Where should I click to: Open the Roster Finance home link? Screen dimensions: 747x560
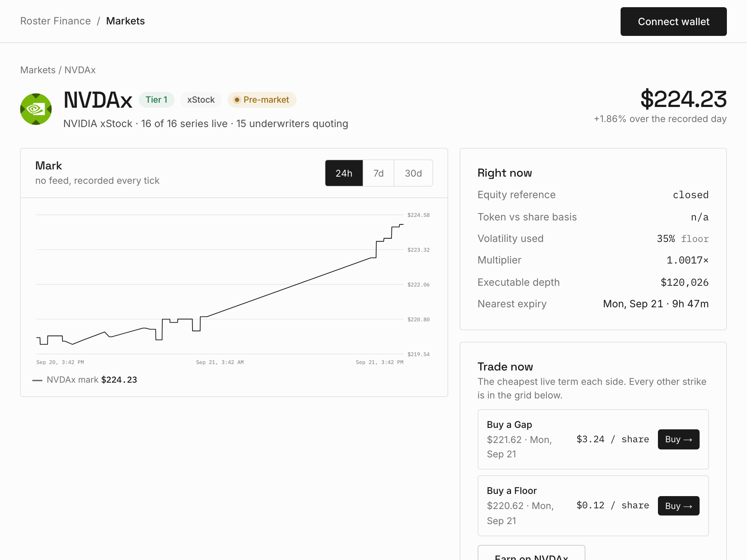(x=55, y=21)
